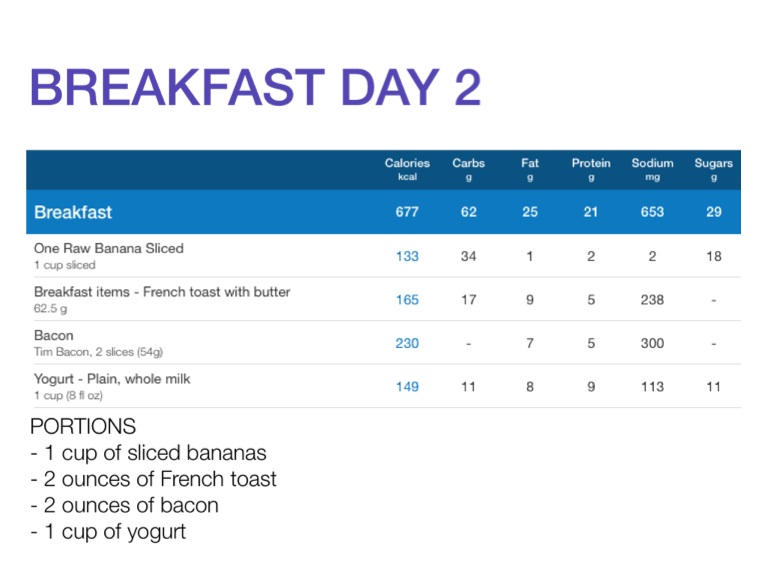Click the Protein column header
This screenshot has height=561, width=768.
click(x=591, y=168)
